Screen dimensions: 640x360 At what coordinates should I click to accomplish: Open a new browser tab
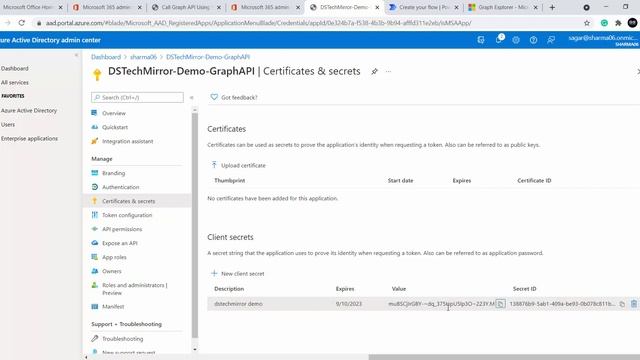coord(552,7)
